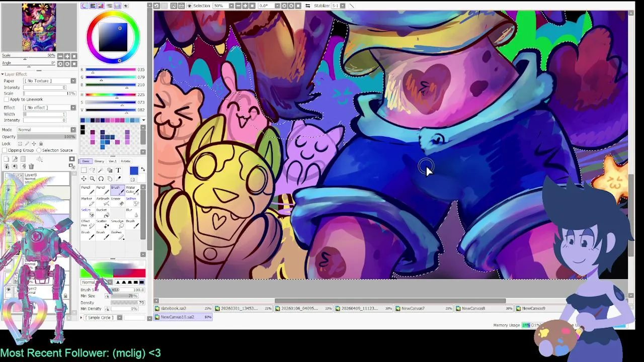Toggle the lock painting pencil icon
This screenshot has width=644, height=362.
[27, 144]
